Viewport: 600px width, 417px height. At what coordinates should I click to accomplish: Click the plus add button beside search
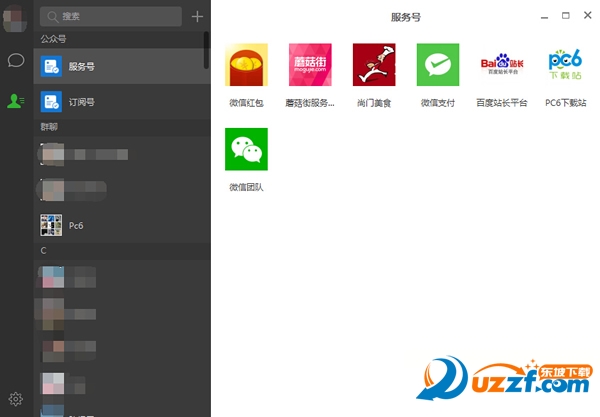click(x=197, y=16)
